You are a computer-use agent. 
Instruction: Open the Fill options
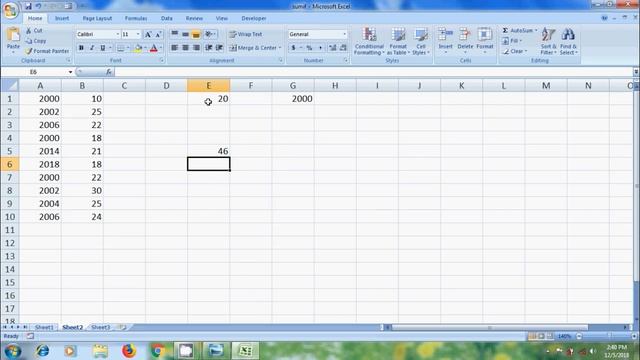pos(512,41)
